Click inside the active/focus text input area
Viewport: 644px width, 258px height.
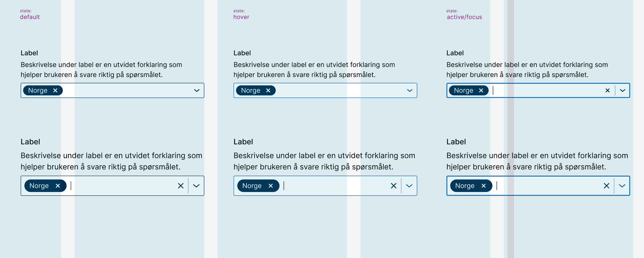pyautogui.click(x=539, y=90)
